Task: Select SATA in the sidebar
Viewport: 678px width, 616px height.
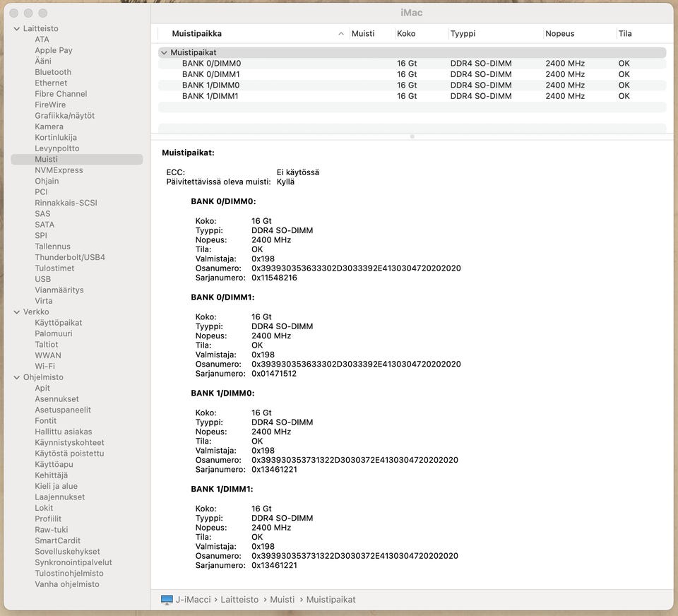Action: (44, 225)
